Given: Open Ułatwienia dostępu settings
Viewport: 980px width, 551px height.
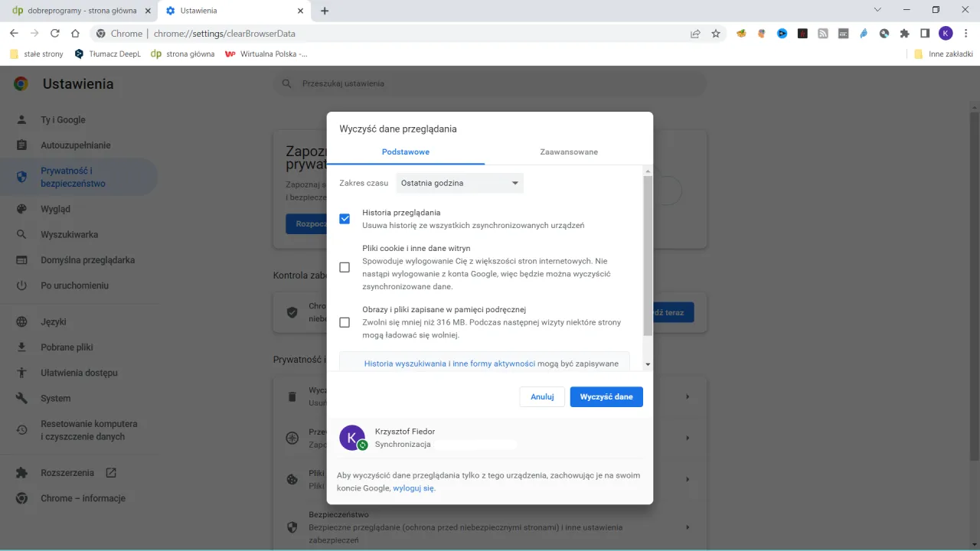Looking at the screenshot, I should click(77, 373).
